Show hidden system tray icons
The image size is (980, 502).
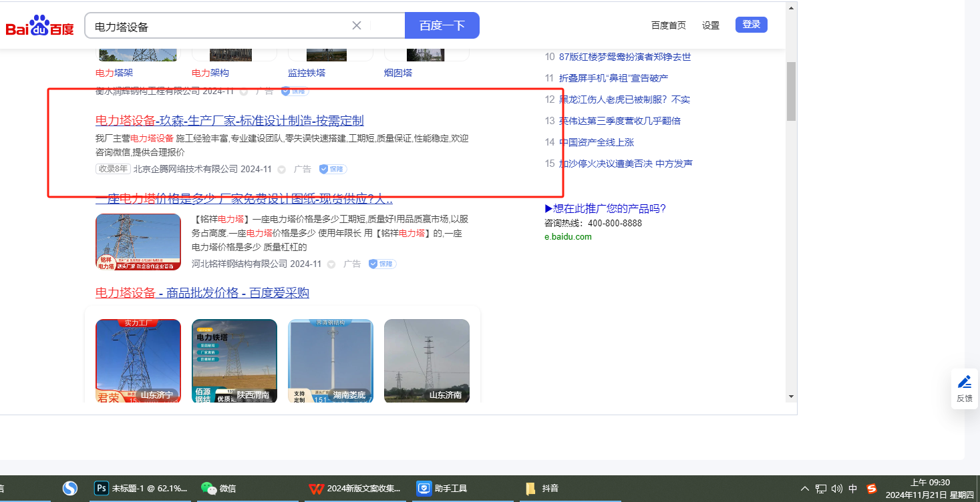click(805, 489)
